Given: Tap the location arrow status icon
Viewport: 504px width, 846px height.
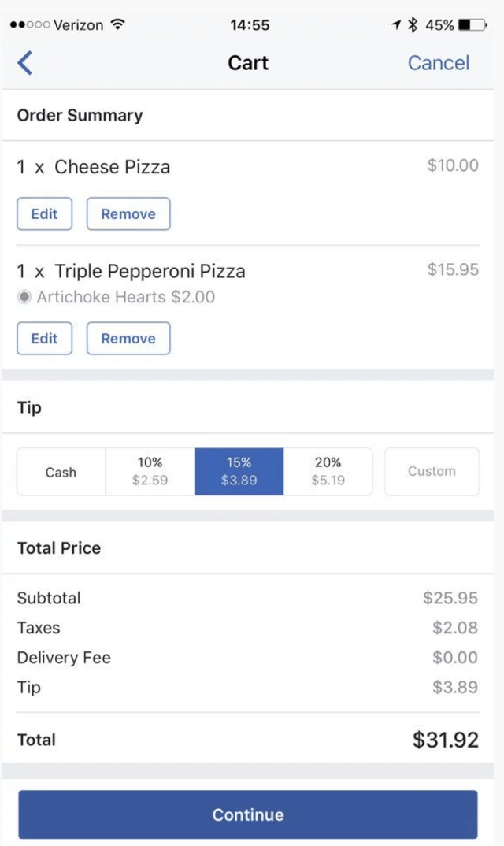Looking at the screenshot, I should (x=396, y=25).
